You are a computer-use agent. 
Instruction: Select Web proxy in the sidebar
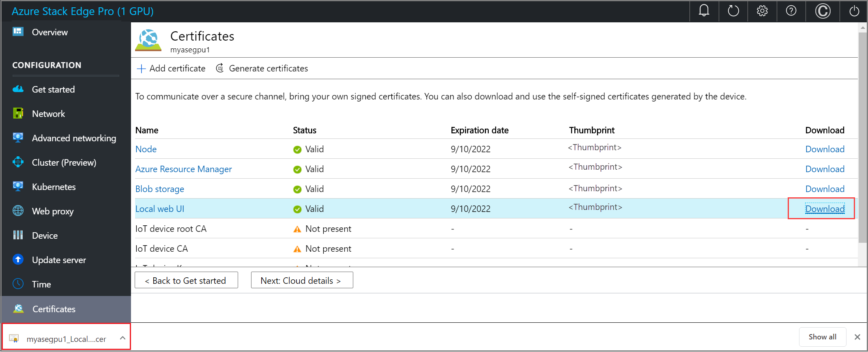[53, 211]
